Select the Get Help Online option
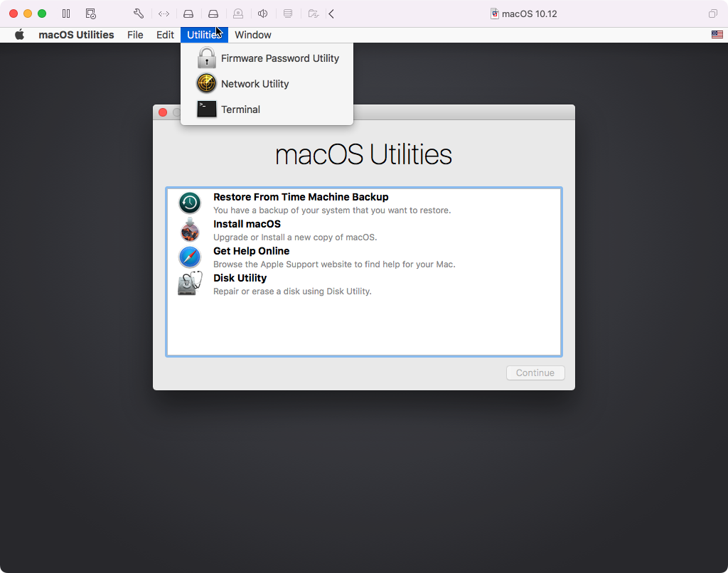Screen dimensions: 728x573 pos(364,257)
